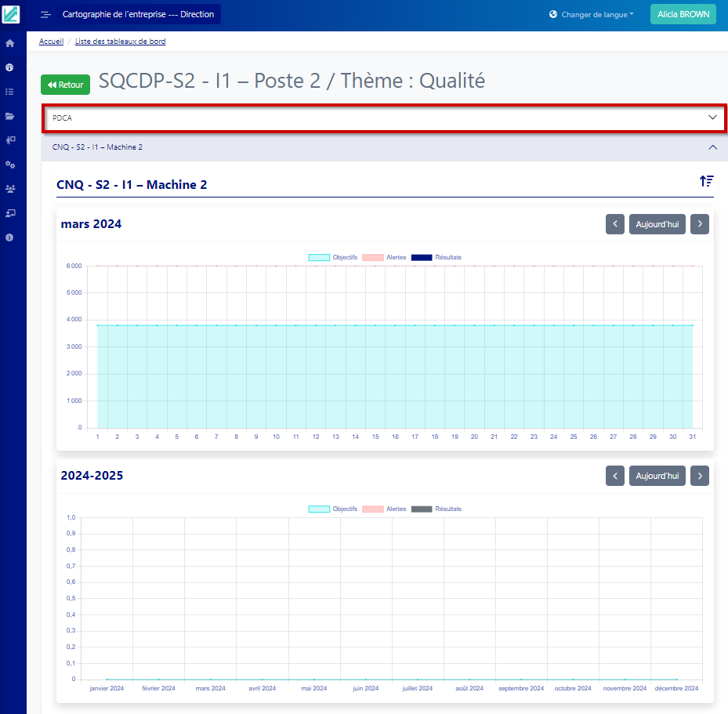Toggle Alertes legend in mars 2024 chart
This screenshot has width=728, height=714.
click(x=384, y=257)
